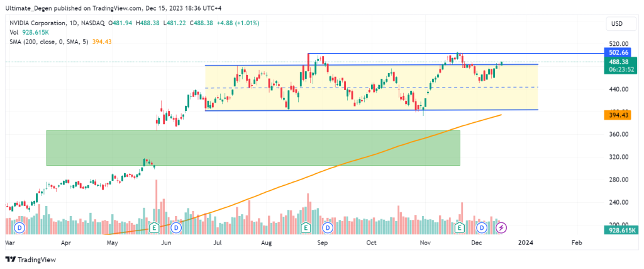644x269 pixels.
Task: Click the Aug label on time axis
Action: (x=267, y=243)
